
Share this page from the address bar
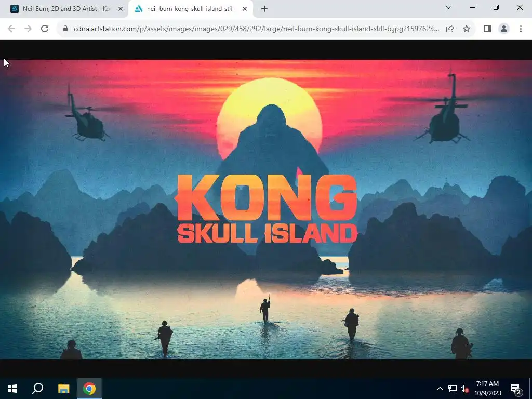[450, 29]
